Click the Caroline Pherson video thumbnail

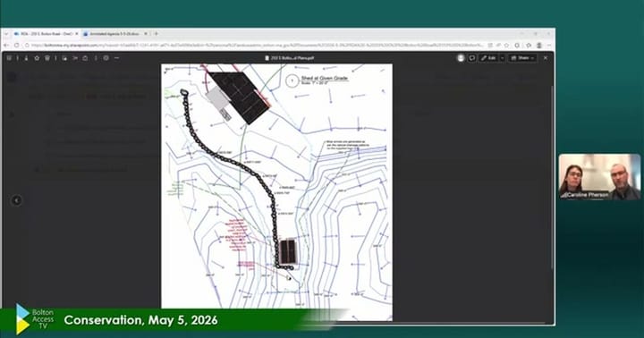click(599, 176)
